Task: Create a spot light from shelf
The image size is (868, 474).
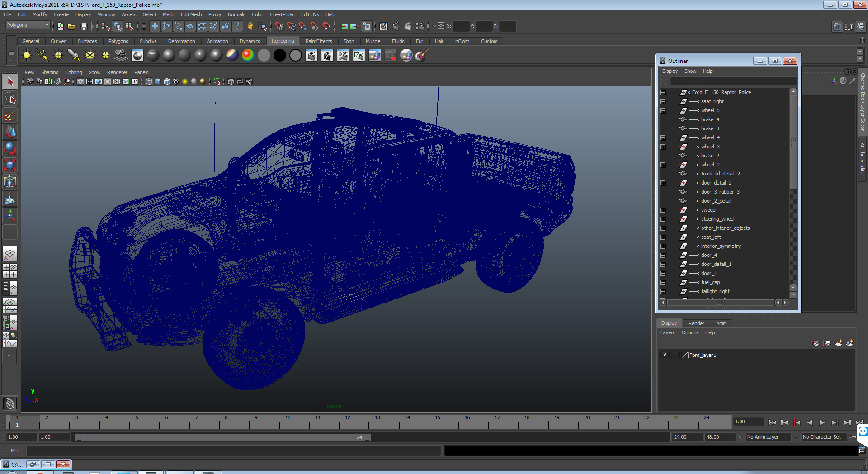Action: (x=74, y=56)
